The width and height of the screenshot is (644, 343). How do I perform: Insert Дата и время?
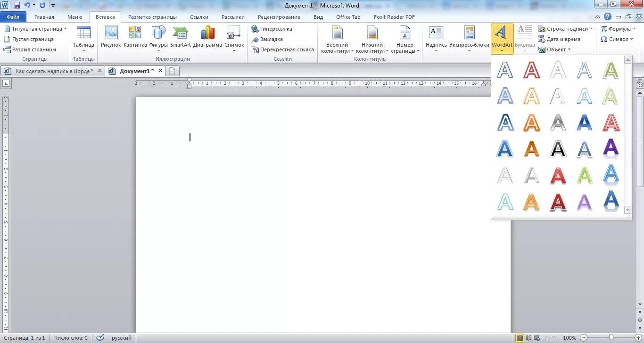(x=559, y=39)
